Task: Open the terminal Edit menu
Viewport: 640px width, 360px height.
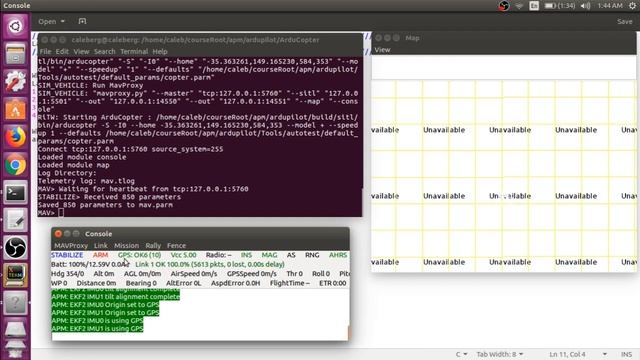Action: (62, 51)
